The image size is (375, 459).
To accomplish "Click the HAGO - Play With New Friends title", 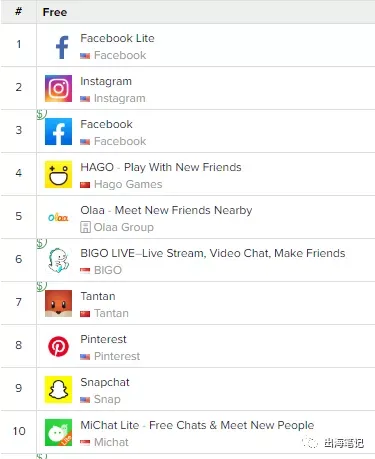I will (161, 167).
